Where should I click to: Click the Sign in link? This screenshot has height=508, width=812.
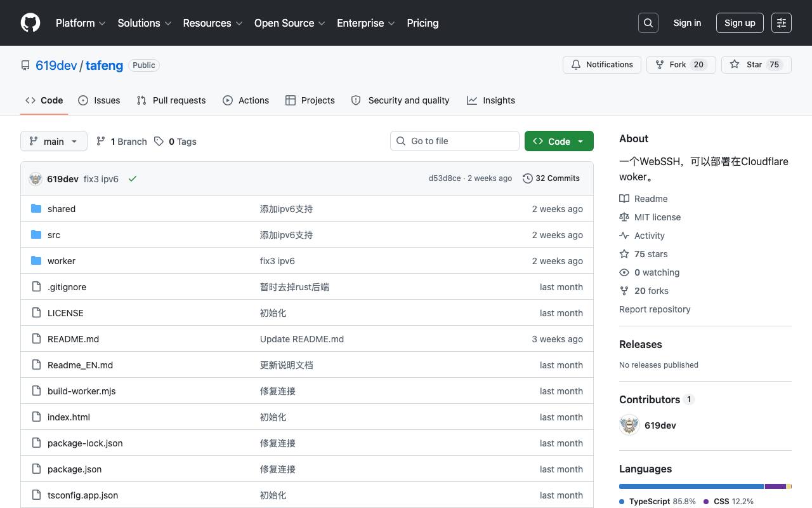(x=687, y=23)
